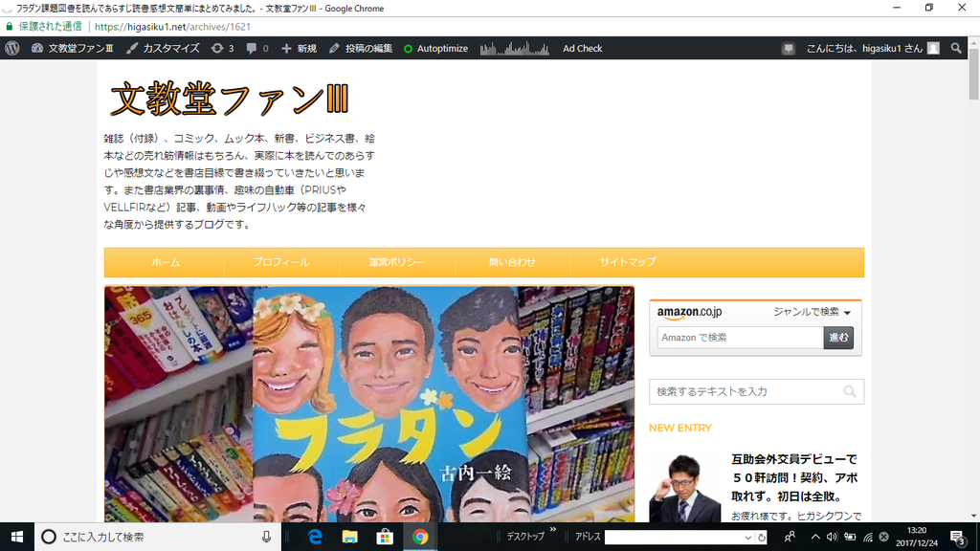This screenshot has width=980, height=551.
Task: Expand the ジャンルで検索 dropdown
Action: (x=812, y=312)
